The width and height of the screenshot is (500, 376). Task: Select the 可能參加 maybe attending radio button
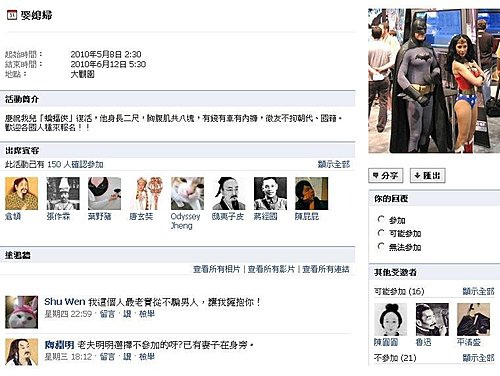pos(381,233)
